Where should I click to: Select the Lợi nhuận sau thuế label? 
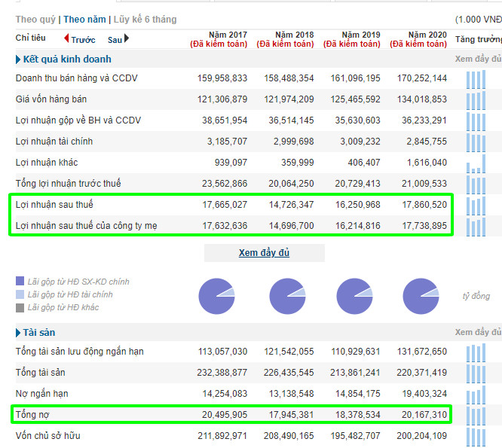click(54, 205)
